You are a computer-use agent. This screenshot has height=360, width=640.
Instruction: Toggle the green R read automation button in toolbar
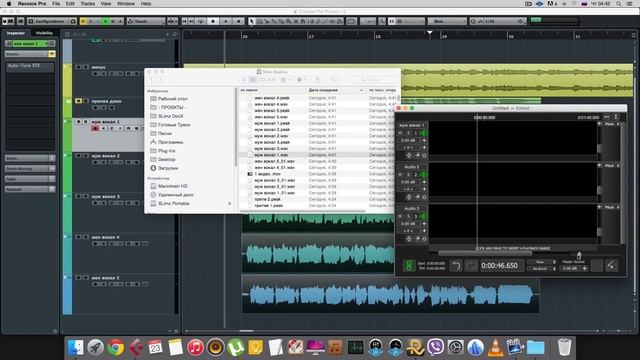coord(106,21)
